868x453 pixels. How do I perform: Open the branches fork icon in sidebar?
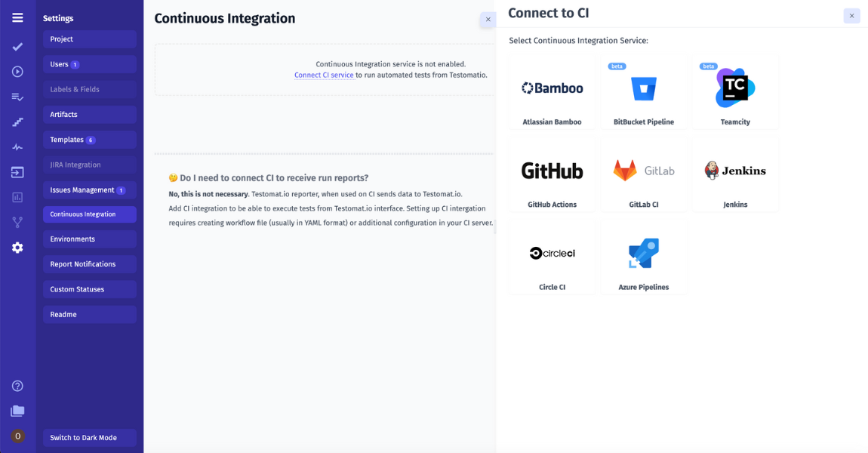(x=17, y=222)
